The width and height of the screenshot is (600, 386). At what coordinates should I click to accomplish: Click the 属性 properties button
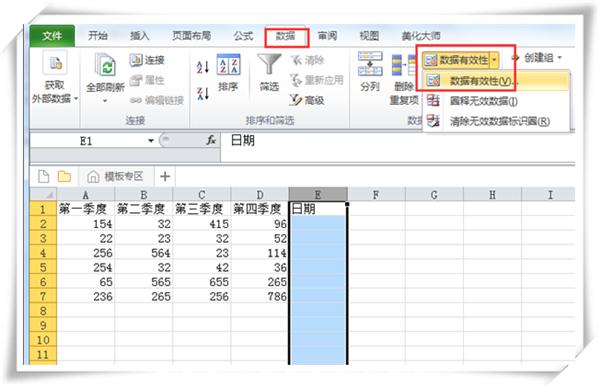147,80
